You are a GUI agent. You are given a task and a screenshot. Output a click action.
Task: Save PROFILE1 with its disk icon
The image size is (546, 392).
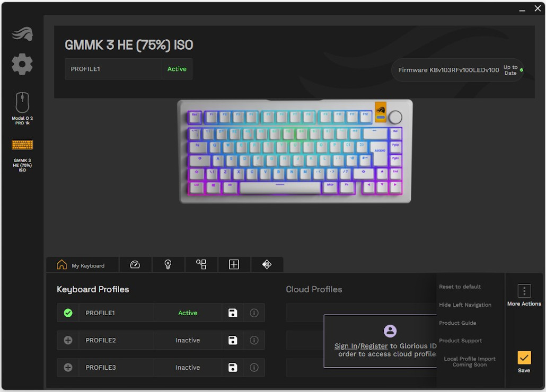point(233,313)
